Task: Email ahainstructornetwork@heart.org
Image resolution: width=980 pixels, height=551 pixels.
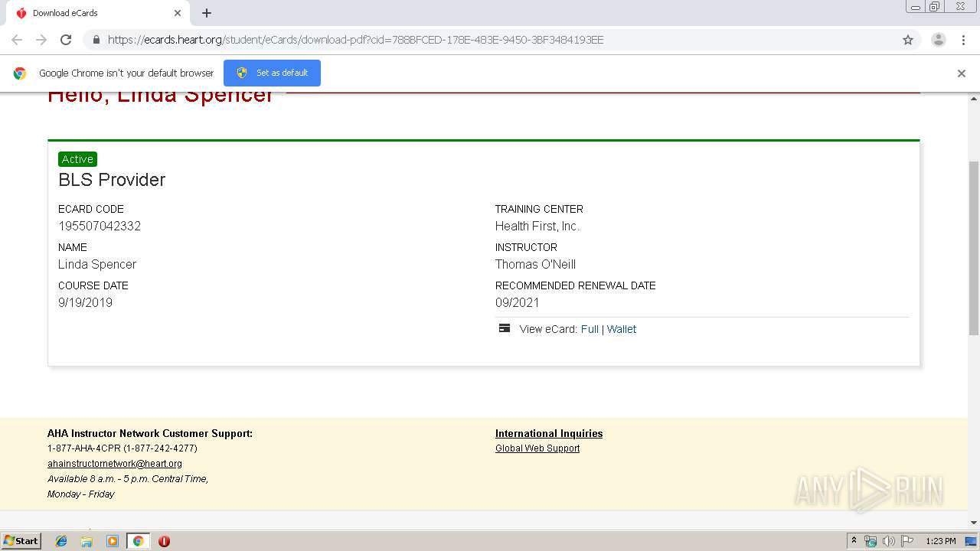Action: coord(115,464)
